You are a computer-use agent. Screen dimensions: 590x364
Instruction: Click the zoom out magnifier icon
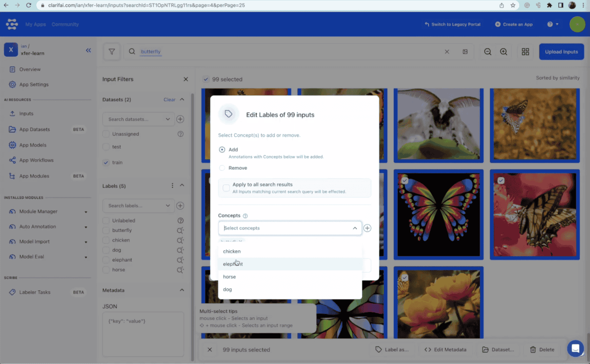pos(488,52)
